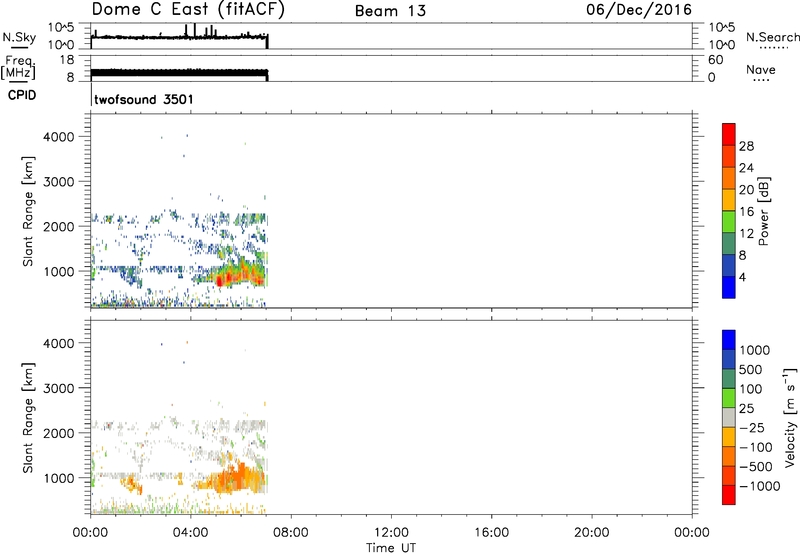Select the 'N.Search' legend label
This screenshot has width=800, height=554.
[772, 37]
